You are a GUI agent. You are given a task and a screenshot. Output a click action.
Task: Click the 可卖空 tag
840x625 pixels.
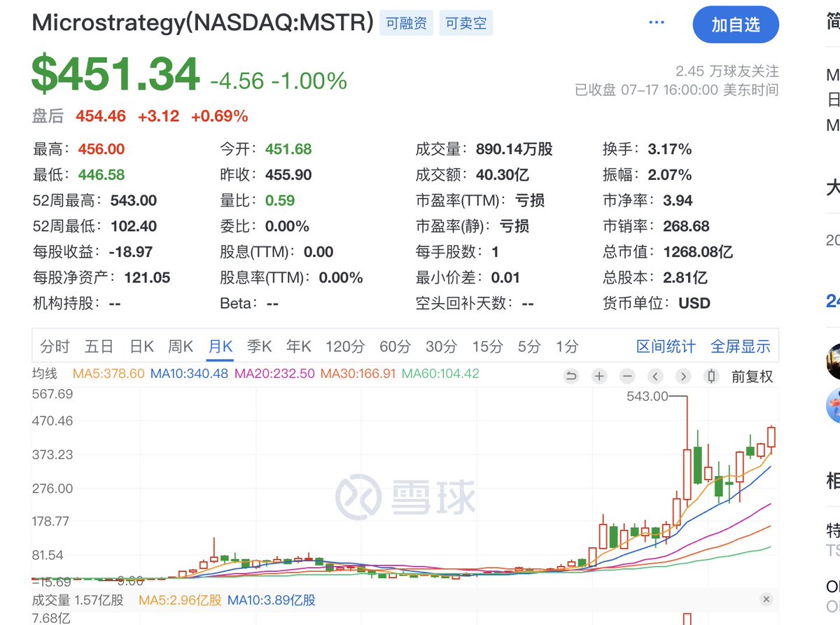(x=466, y=23)
